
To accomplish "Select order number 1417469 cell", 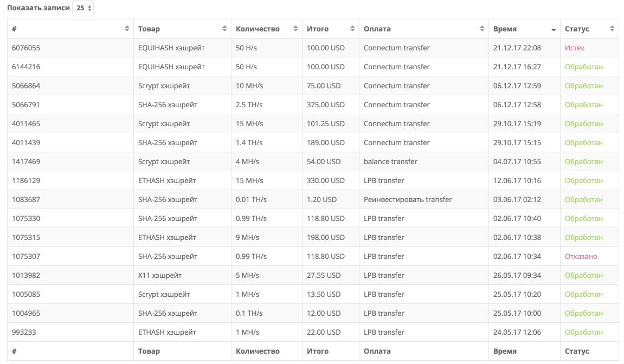I will pyautogui.click(x=26, y=161).
